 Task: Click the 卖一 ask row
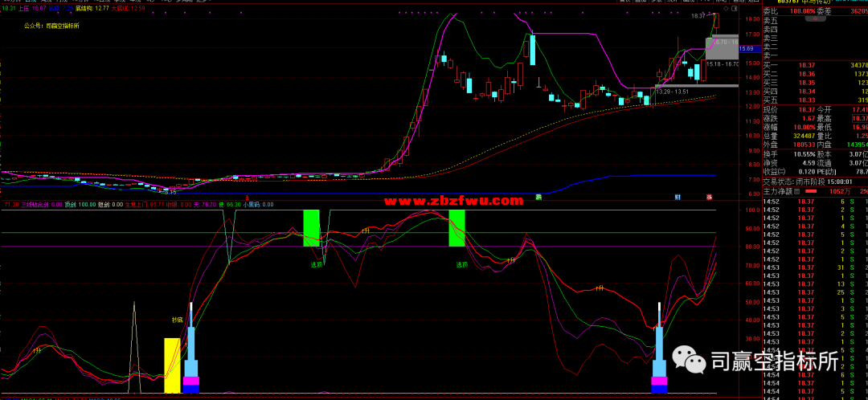click(815, 56)
